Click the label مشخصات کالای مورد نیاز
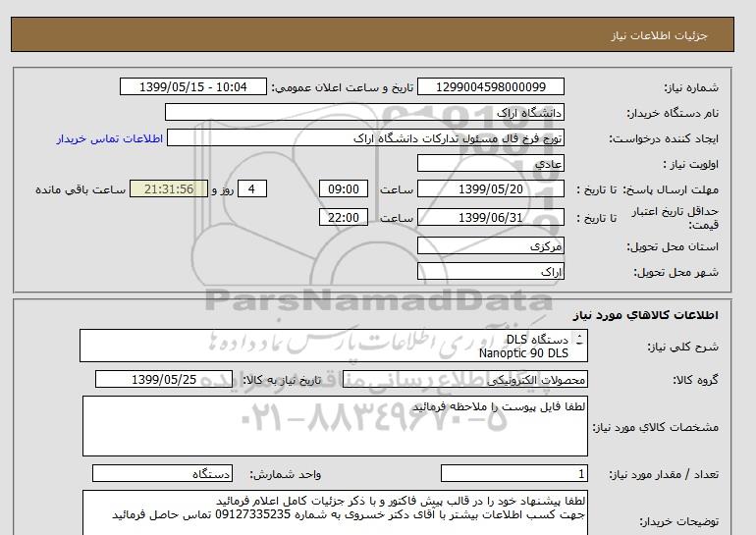 656,427
